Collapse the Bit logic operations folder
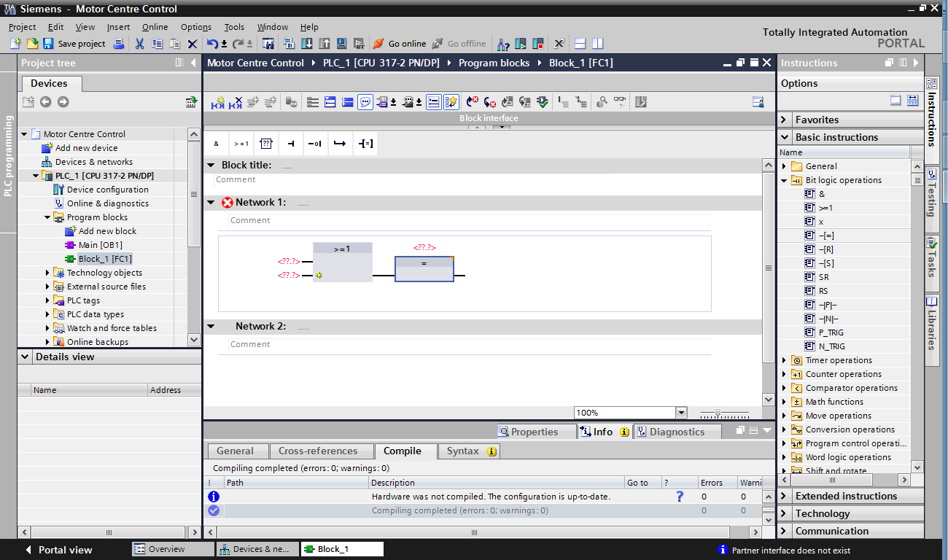This screenshot has width=948, height=560. click(x=785, y=180)
